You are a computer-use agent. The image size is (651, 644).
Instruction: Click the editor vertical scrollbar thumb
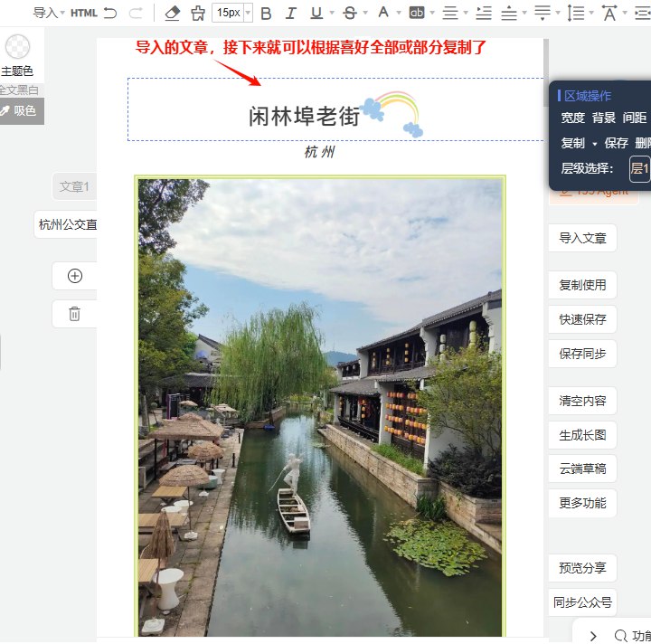coord(546,72)
